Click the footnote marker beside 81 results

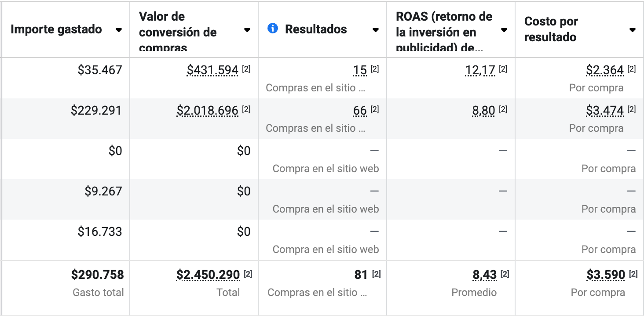(376, 274)
